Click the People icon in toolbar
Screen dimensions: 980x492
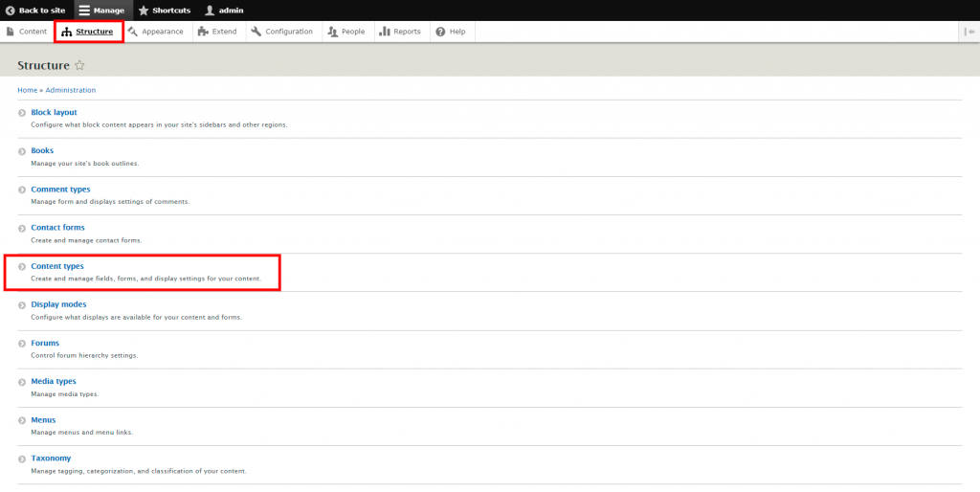[x=333, y=32]
